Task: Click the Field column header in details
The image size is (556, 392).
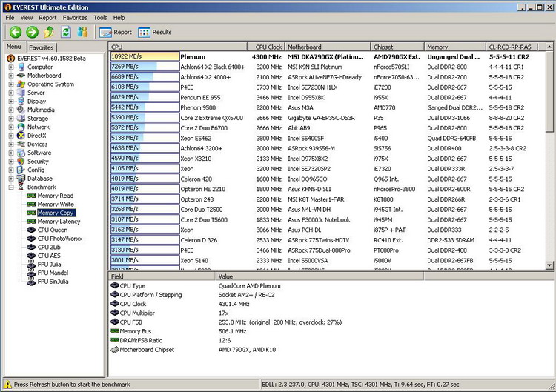Action: pos(162,276)
